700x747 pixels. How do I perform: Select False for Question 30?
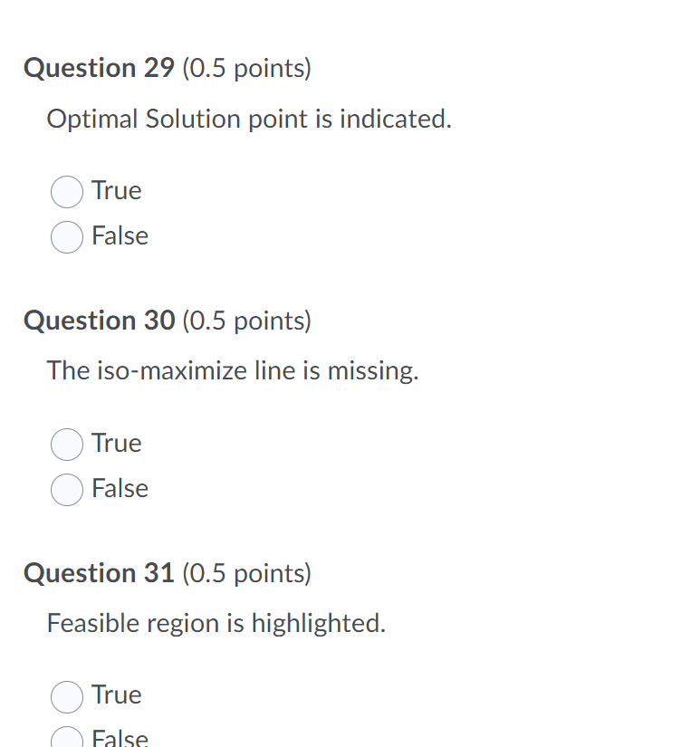tap(66, 489)
